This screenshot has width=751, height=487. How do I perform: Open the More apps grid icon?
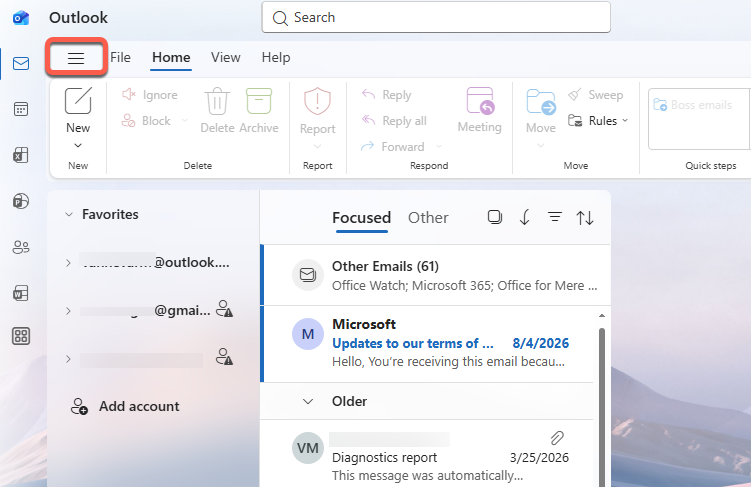[x=21, y=336]
